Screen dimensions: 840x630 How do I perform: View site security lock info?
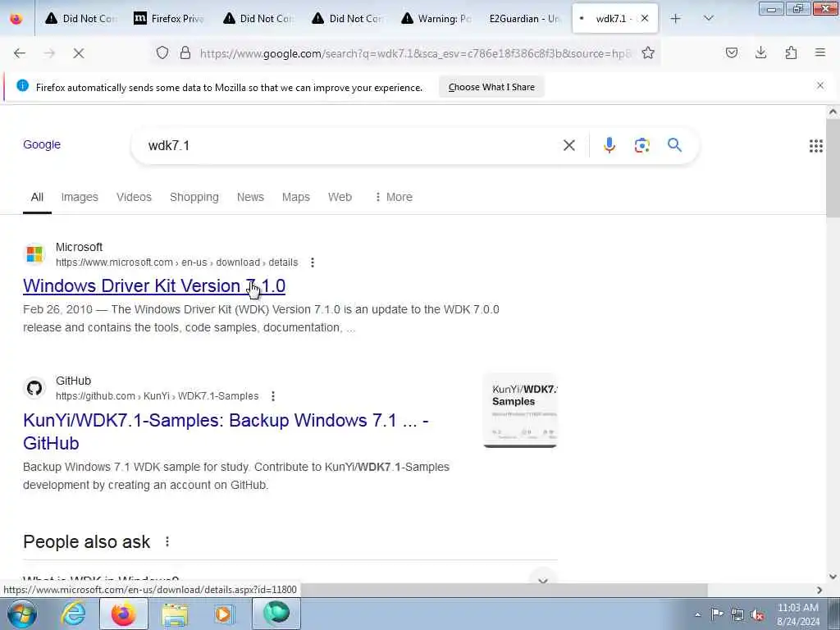click(185, 52)
